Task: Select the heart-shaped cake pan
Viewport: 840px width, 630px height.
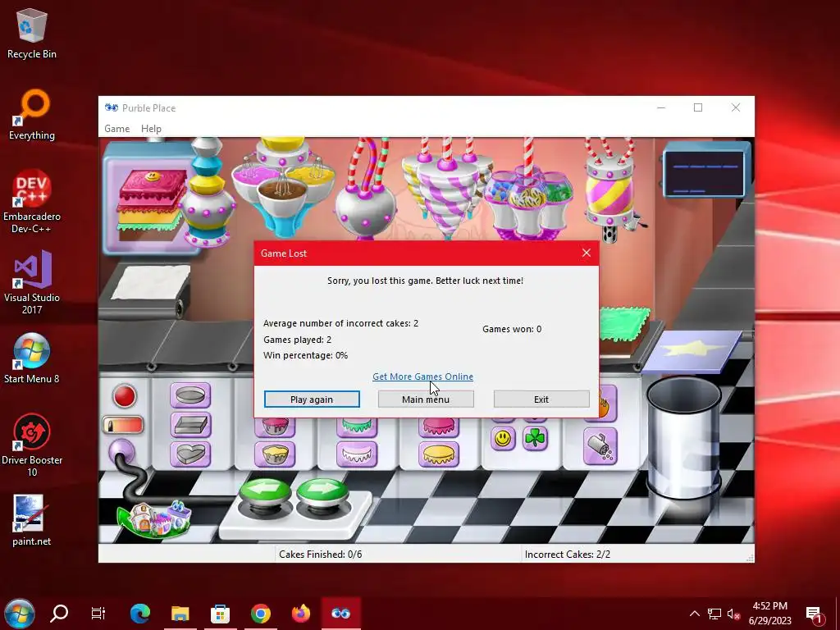Action: point(190,454)
